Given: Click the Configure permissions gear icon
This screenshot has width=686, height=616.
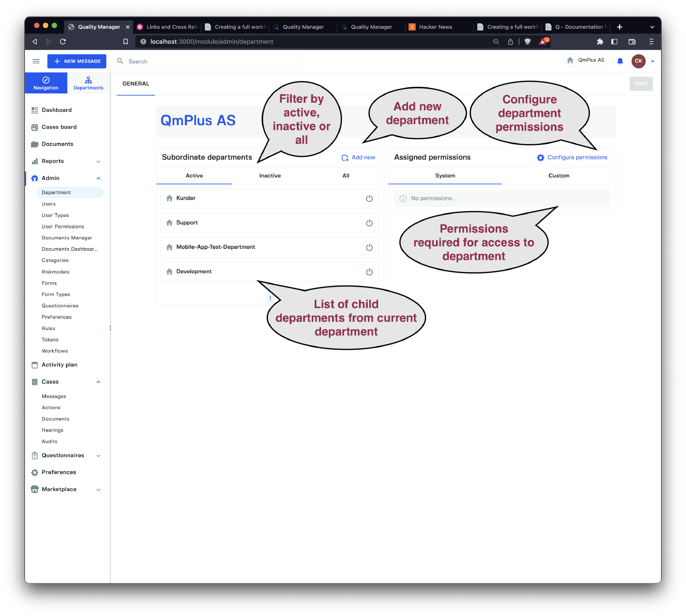Looking at the screenshot, I should (541, 158).
